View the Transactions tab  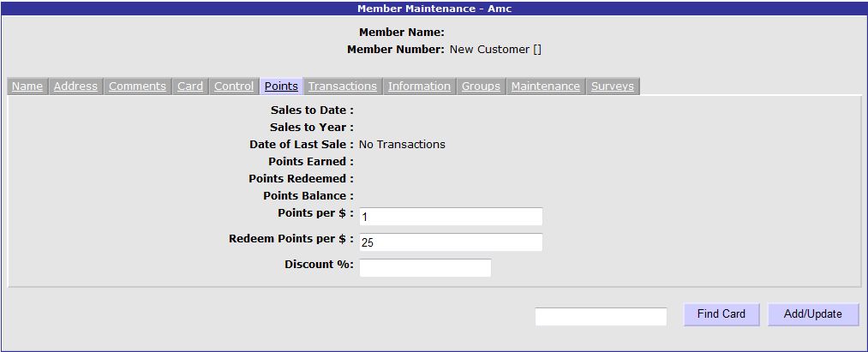point(343,87)
